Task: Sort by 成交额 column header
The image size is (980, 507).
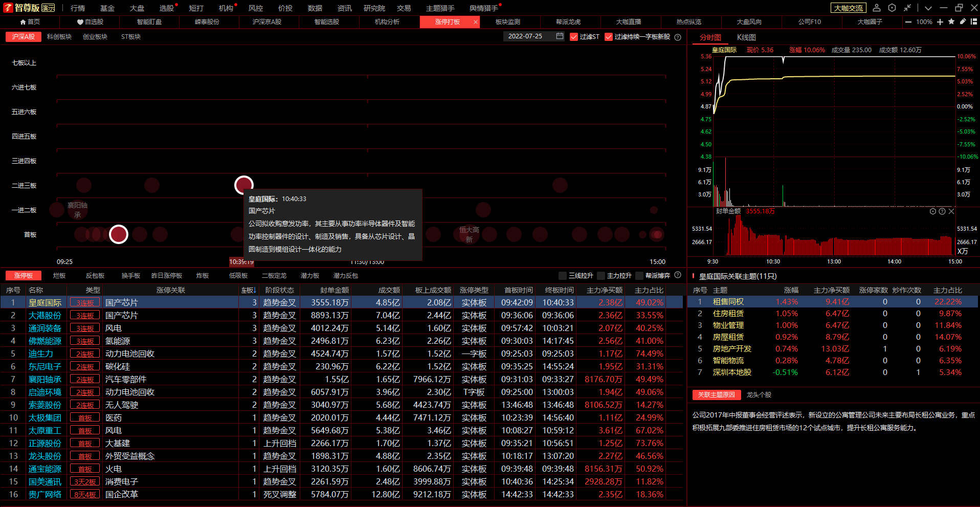Action: (389, 290)
